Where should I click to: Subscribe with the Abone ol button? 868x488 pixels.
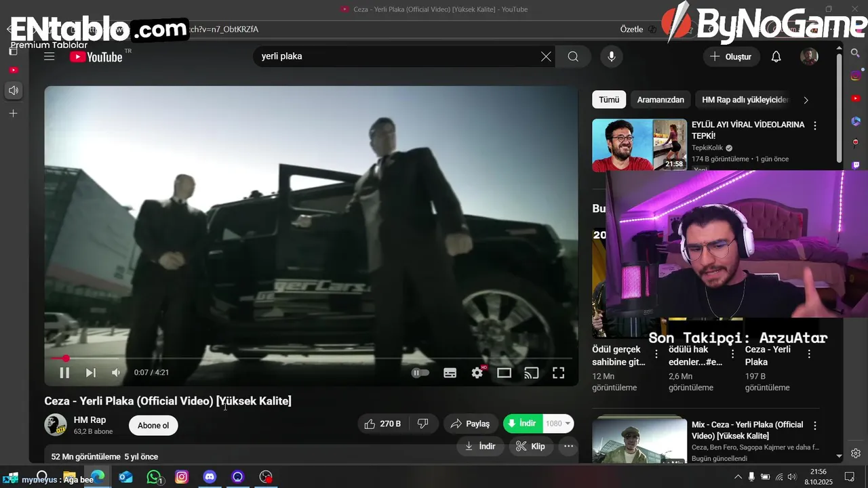click(153, 426)
